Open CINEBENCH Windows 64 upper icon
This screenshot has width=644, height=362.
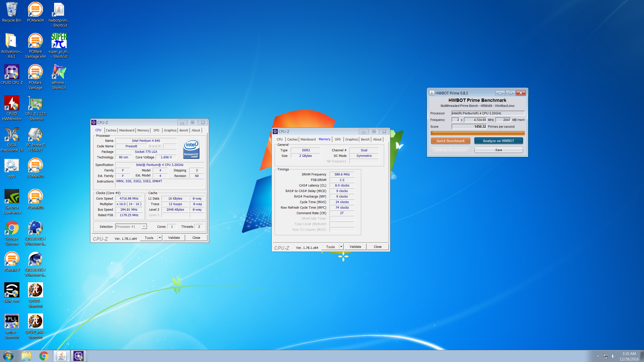point(35,233)
